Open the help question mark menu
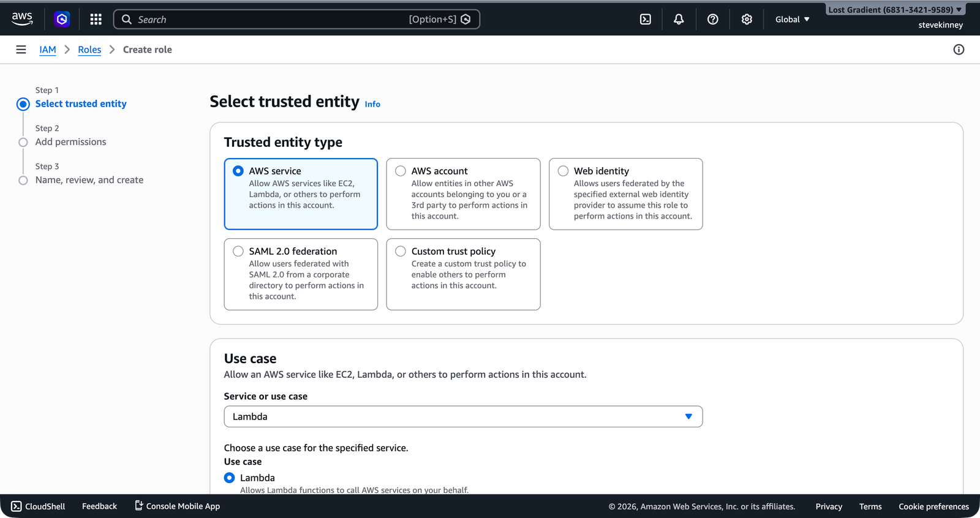The height and width of the screenshot is (518, 980). pos(713,20)
